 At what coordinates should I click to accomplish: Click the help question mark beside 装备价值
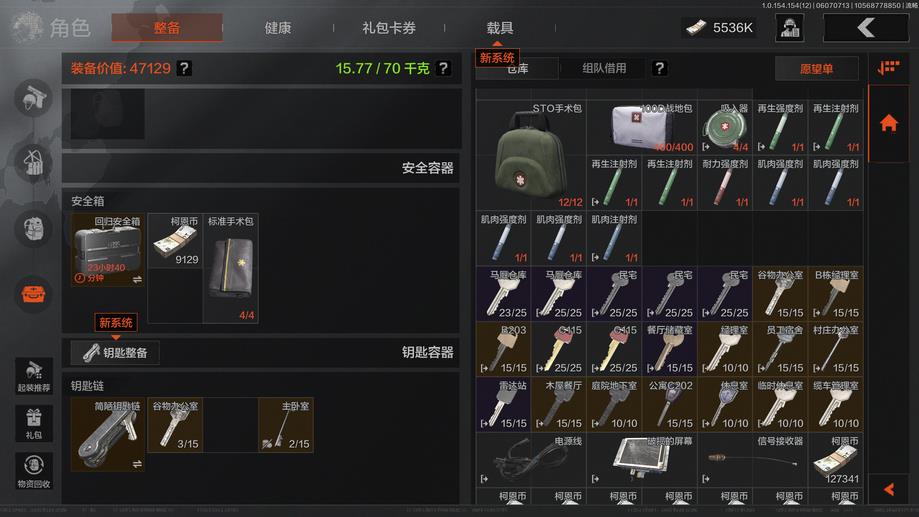click(184, 68)
